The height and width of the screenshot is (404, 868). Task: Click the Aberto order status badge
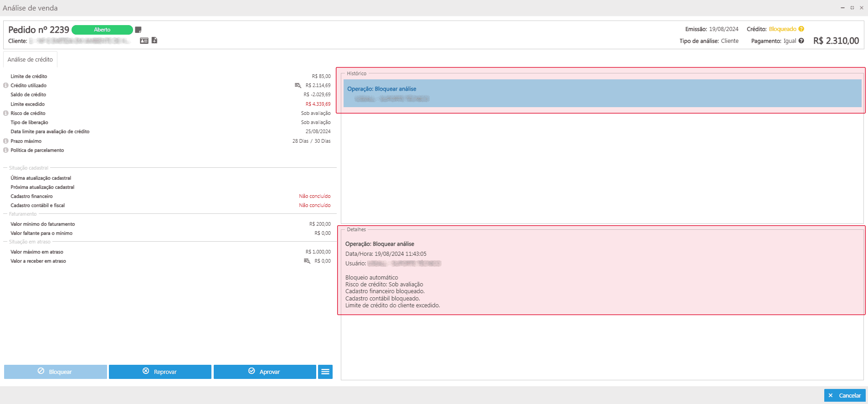click(102, 30)
